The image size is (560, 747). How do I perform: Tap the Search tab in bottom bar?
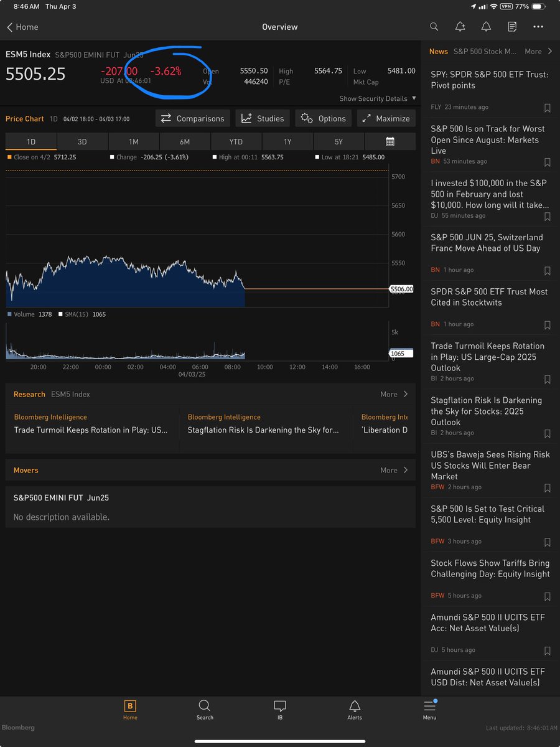click(205, 709)
